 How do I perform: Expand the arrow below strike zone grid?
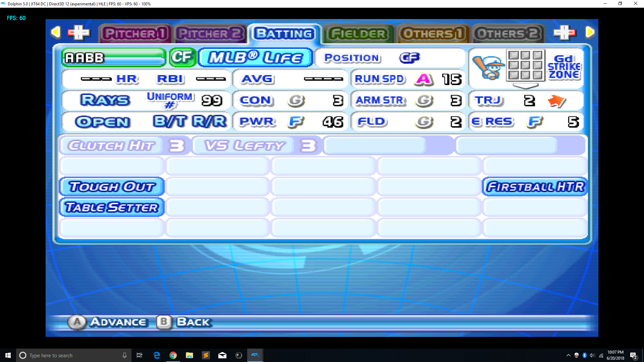point(526,86)
